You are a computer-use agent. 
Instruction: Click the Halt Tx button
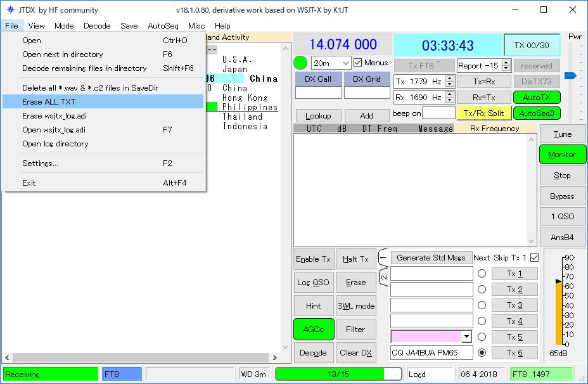coord(356,259)
